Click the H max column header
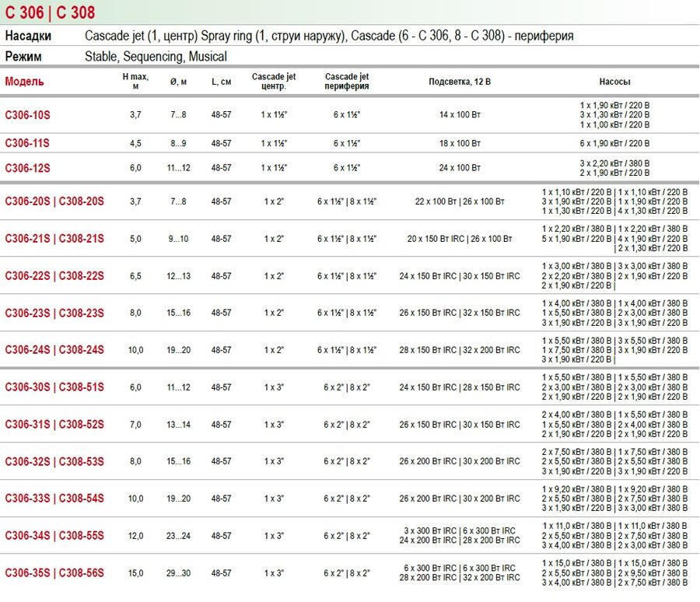This screenshot has height=602, width=700. (x=135, y=82)
